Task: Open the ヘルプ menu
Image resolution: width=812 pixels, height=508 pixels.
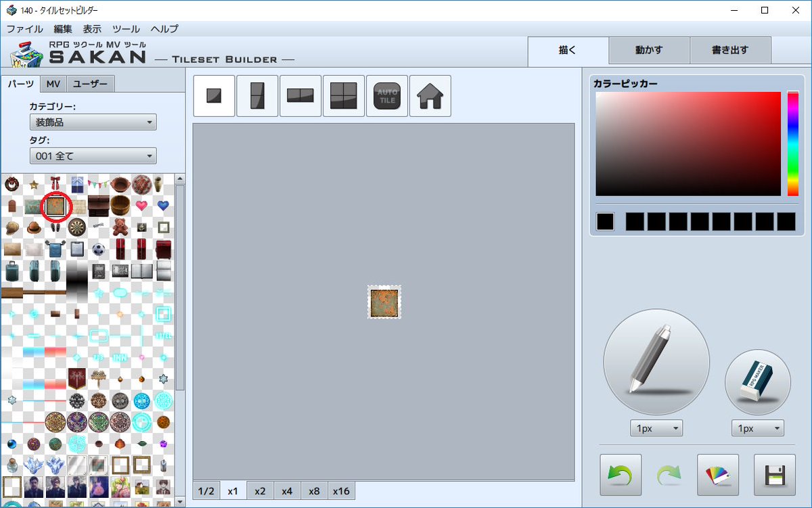Action: pyautogui.click(x=164, y=29)
